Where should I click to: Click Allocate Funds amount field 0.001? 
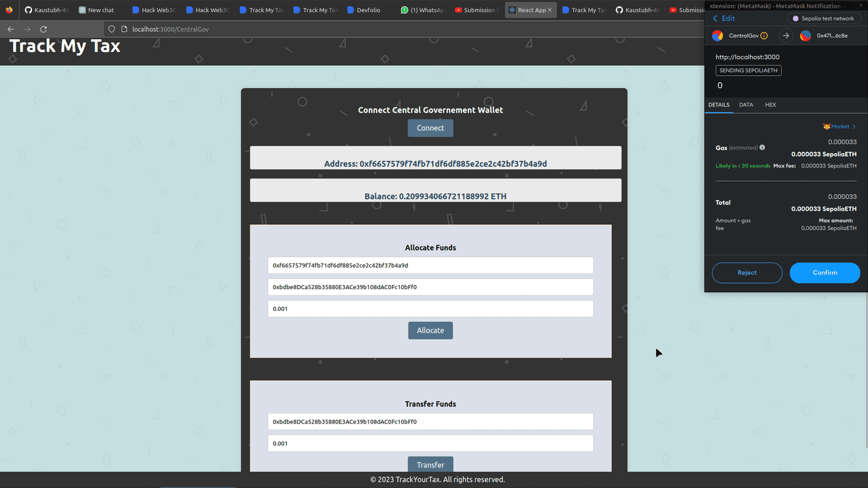430,308
